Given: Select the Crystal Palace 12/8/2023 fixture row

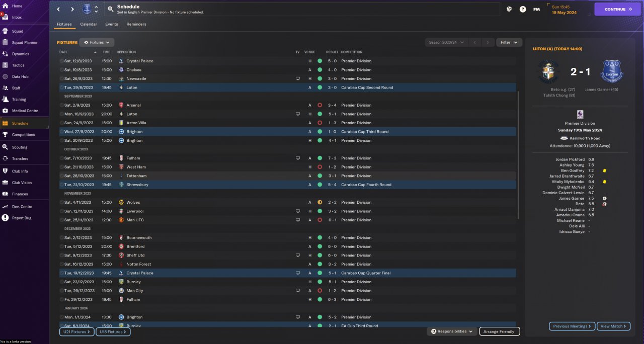Looking at the screenshot, I should 287,61.
